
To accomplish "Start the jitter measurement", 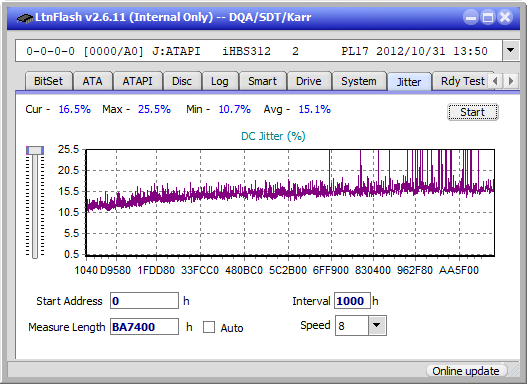I will click(473, 112).
